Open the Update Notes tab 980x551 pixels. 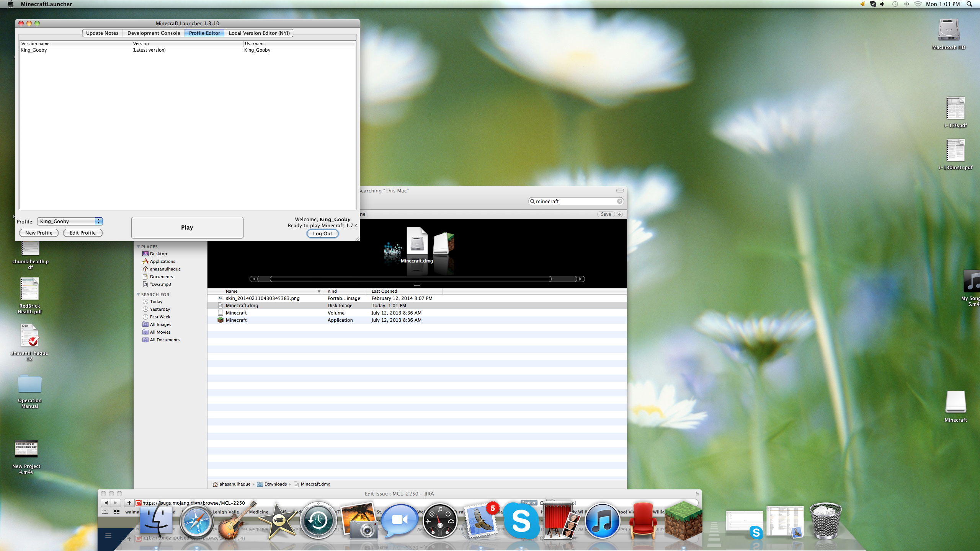click(x=102, y=33)
